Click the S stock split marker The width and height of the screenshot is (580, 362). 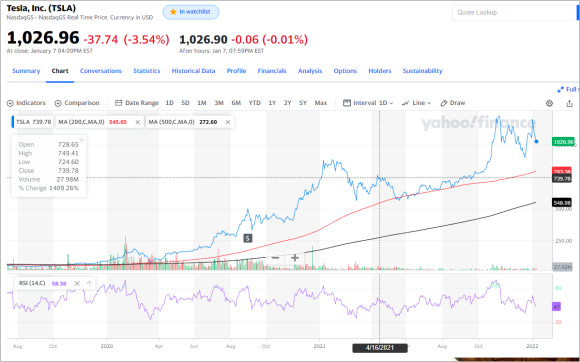[x=248, y=238]
